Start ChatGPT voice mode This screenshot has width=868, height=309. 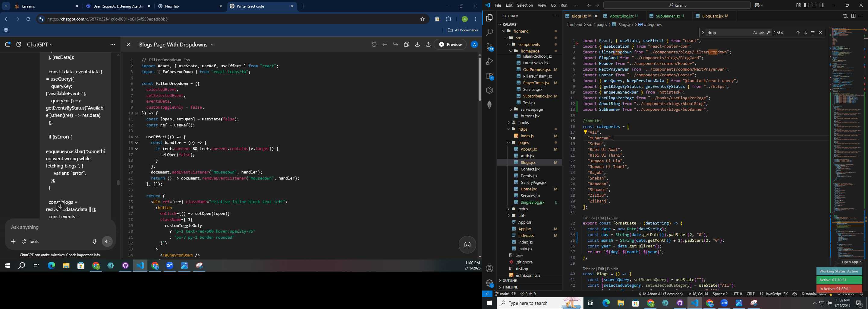pyautogui.click(x=107, y=241)
